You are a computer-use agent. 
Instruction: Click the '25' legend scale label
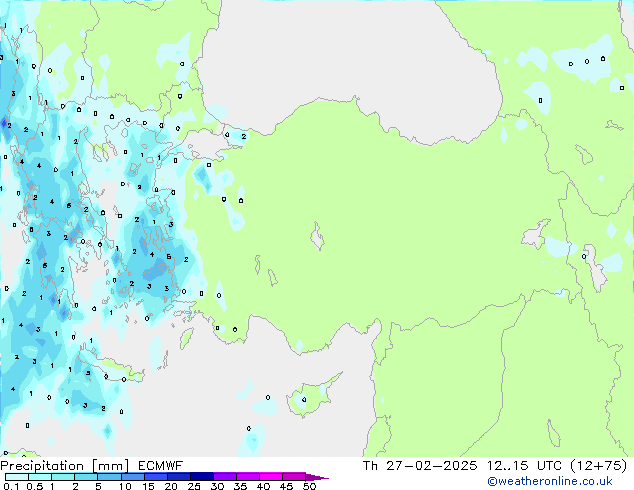(x=194, y=486)
